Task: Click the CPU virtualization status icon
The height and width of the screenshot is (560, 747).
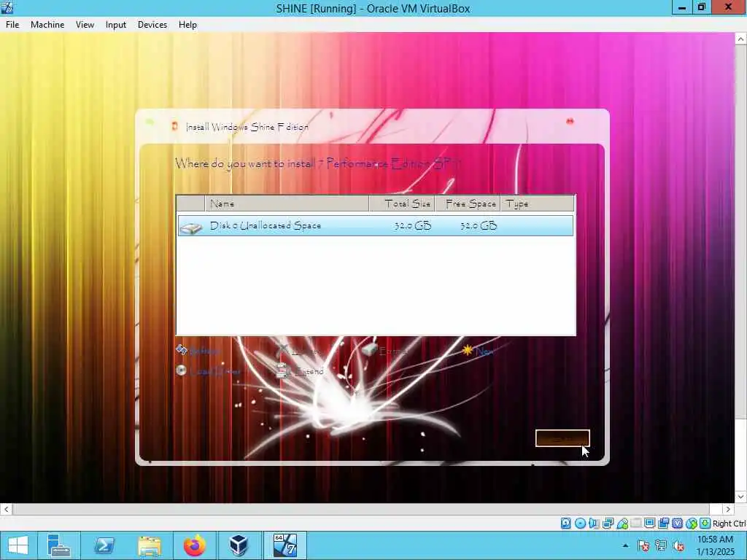Action: click(677, 524)
